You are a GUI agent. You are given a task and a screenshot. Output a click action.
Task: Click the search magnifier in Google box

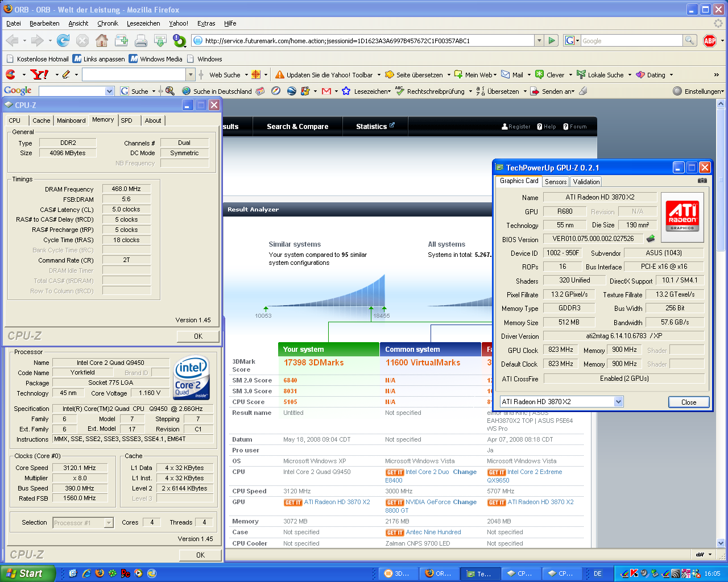689,40
